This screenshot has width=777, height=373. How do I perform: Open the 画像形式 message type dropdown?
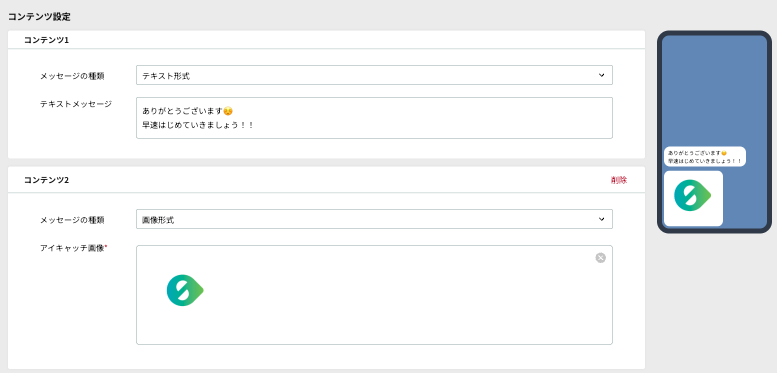pyautogui.click(x=374, y=219)
